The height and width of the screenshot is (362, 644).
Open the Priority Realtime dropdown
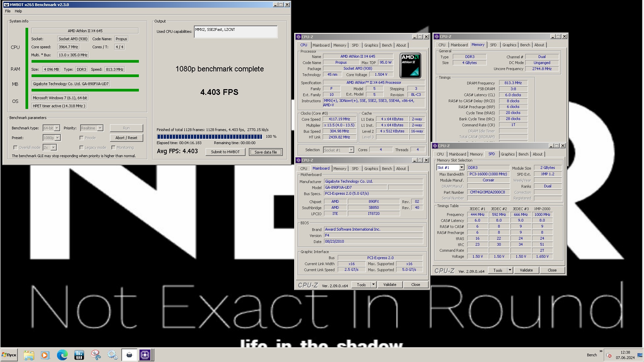92,128
